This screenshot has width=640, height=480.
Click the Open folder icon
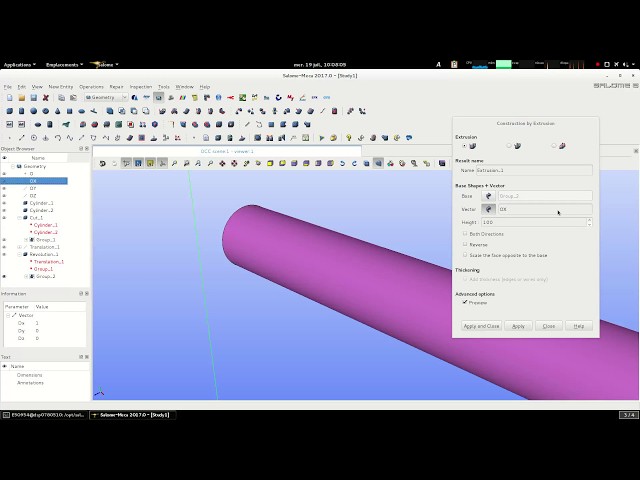[22, 98]
